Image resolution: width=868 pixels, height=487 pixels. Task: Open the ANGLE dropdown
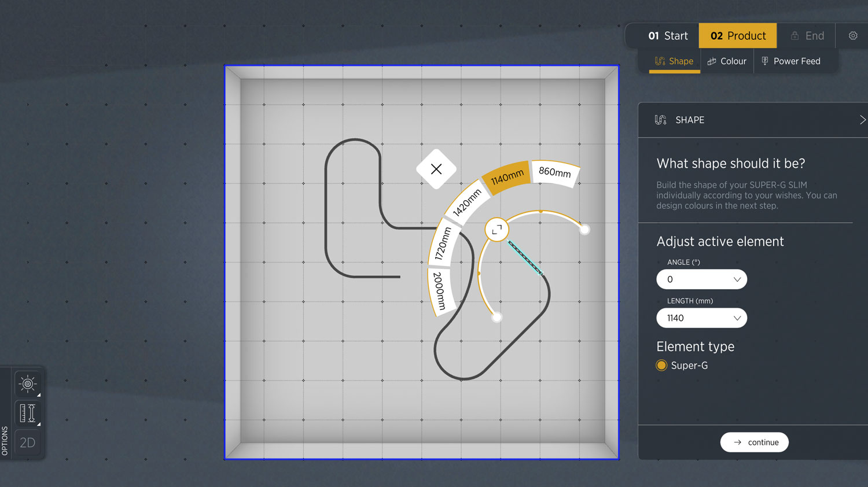(x=701, y=279)
